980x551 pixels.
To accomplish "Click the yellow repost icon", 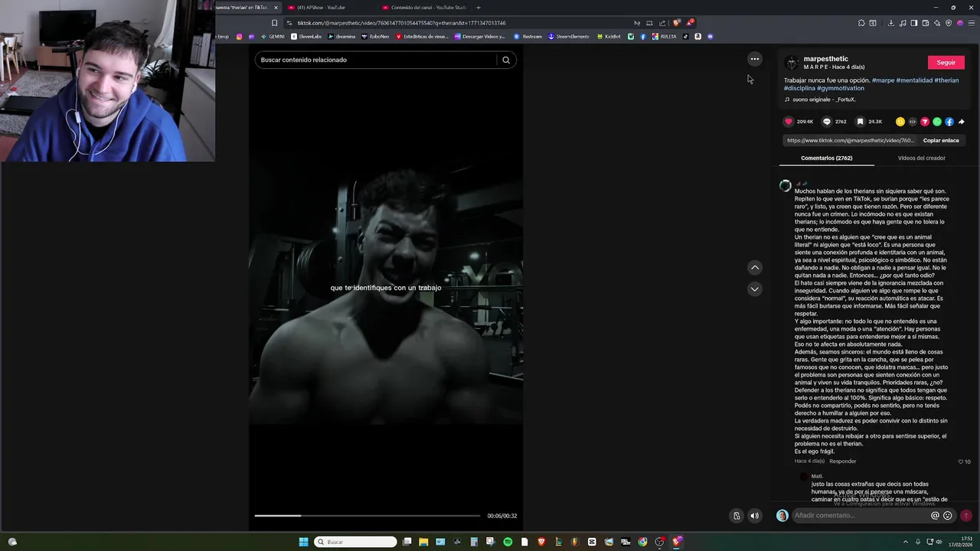I will click(x=900, y=122).
